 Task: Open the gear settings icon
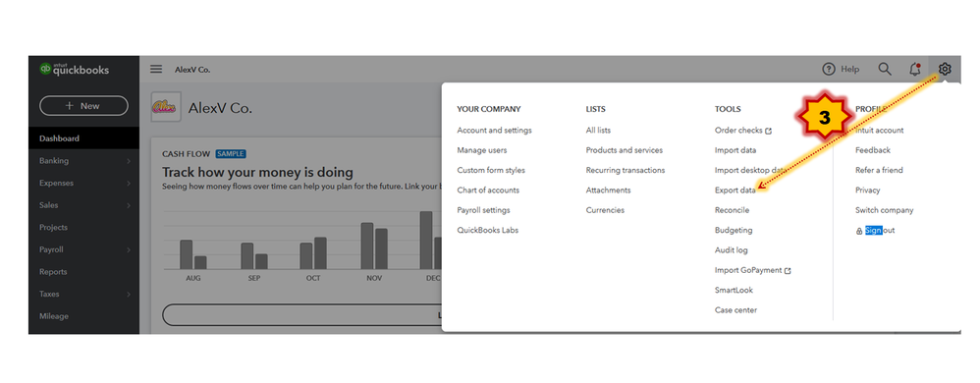tap(945, 69)
